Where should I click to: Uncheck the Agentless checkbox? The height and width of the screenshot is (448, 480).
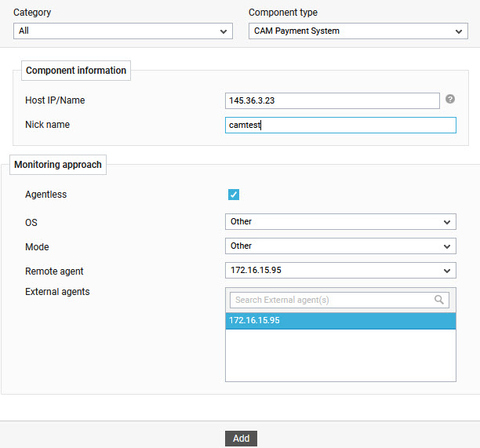[234, 195]
